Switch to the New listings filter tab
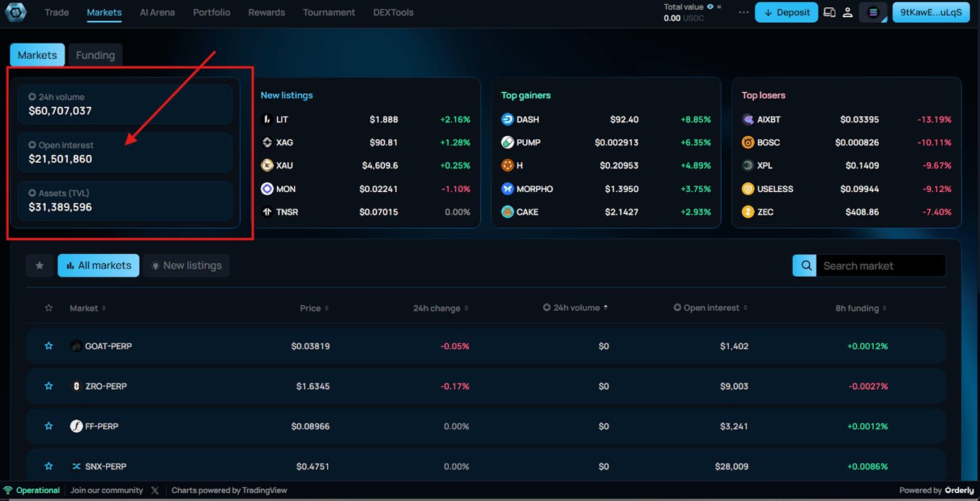The image size is (980, 501). (187, 265)
